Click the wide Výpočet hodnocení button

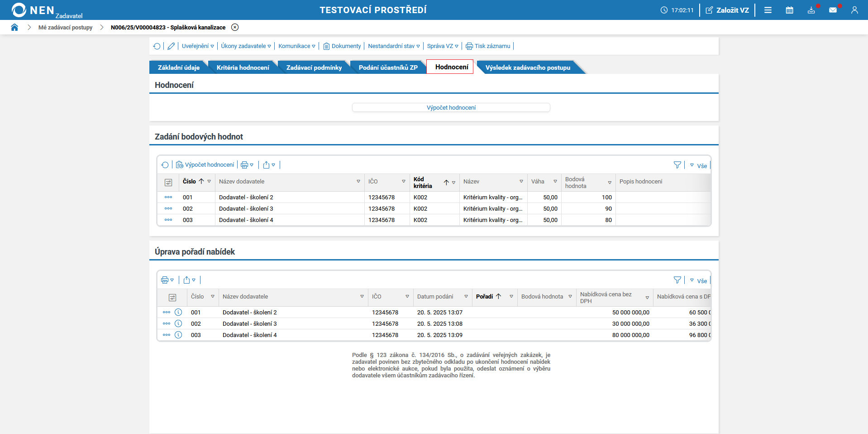pyautogui.click(x=451, y=107)
